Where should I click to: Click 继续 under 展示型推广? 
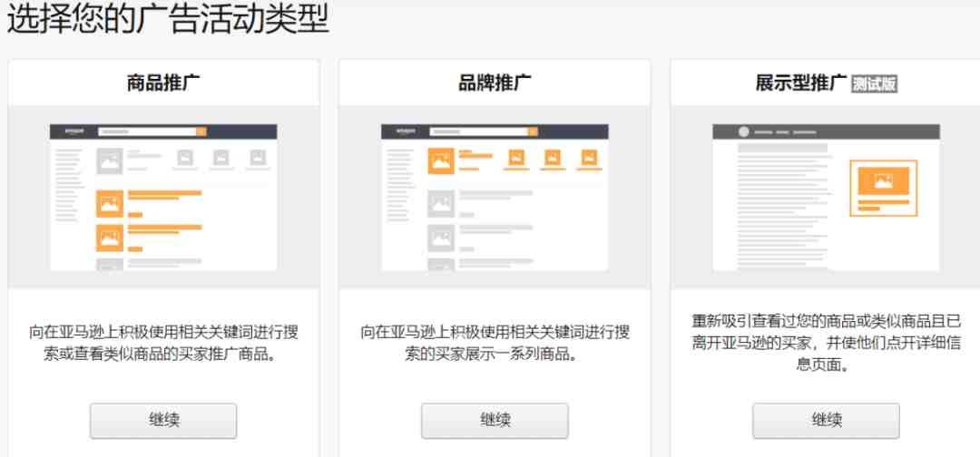pos(826,421)
